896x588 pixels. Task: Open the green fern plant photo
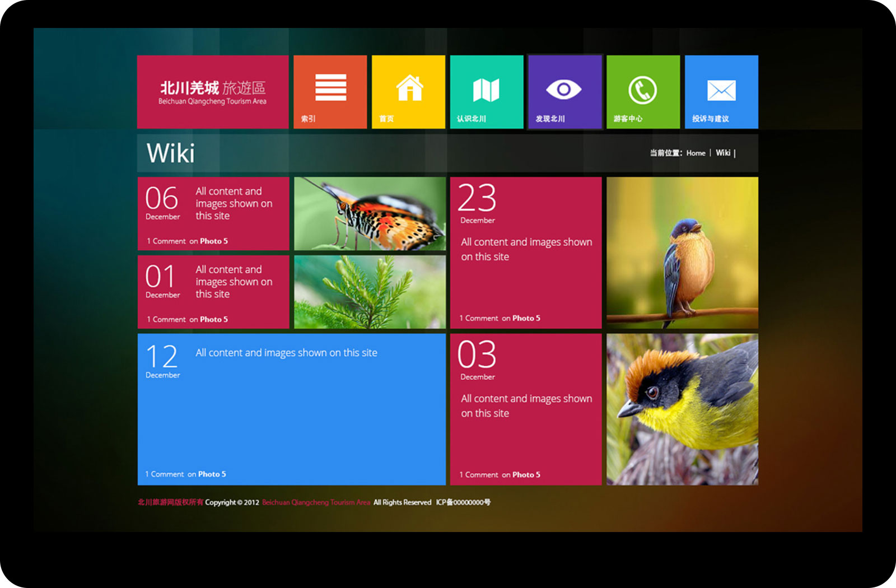coord(370,292)
